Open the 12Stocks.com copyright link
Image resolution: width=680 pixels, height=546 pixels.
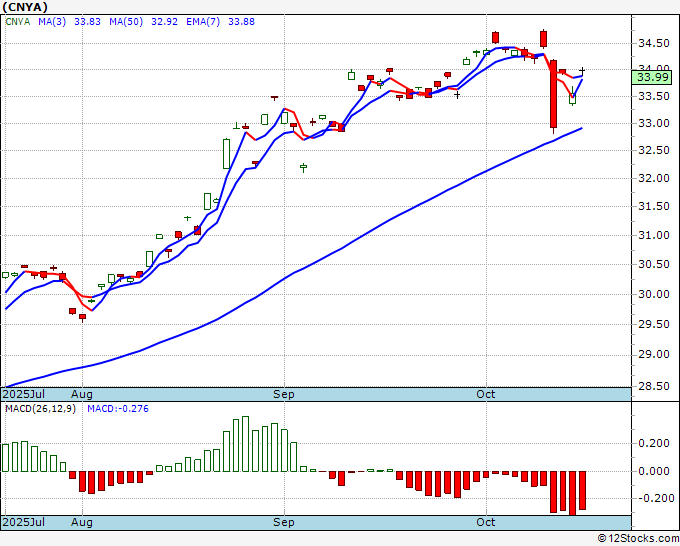coord(638,539)
